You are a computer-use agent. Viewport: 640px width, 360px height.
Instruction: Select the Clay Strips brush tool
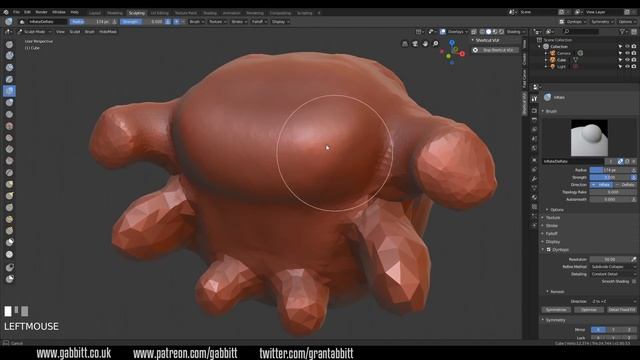tap(9, 67)
